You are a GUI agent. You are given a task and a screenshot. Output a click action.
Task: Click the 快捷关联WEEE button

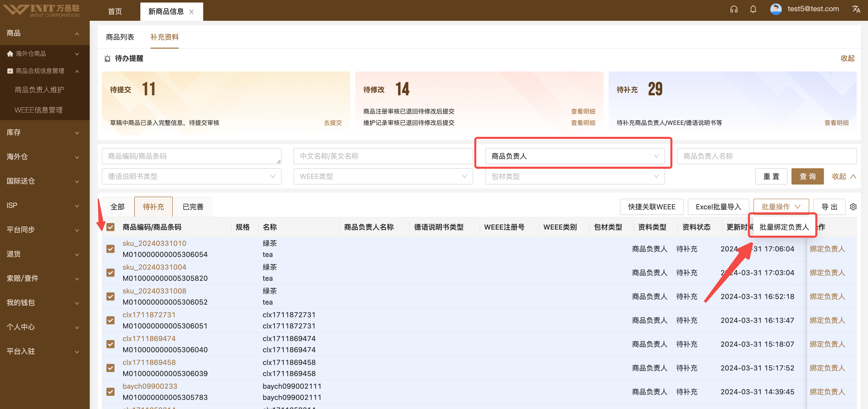coord(651,207)
